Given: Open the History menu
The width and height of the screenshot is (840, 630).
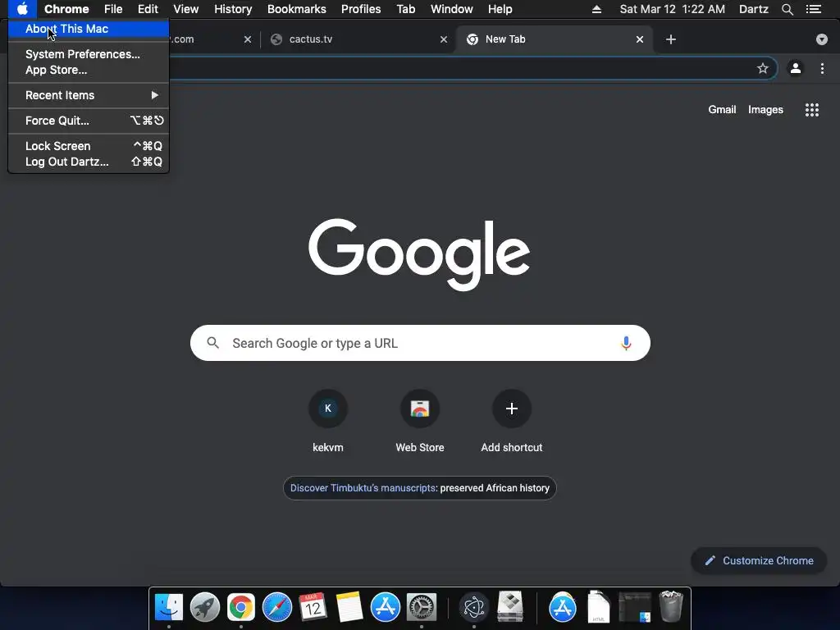Looking at the screenshot, I should click(x=233, y=9).
